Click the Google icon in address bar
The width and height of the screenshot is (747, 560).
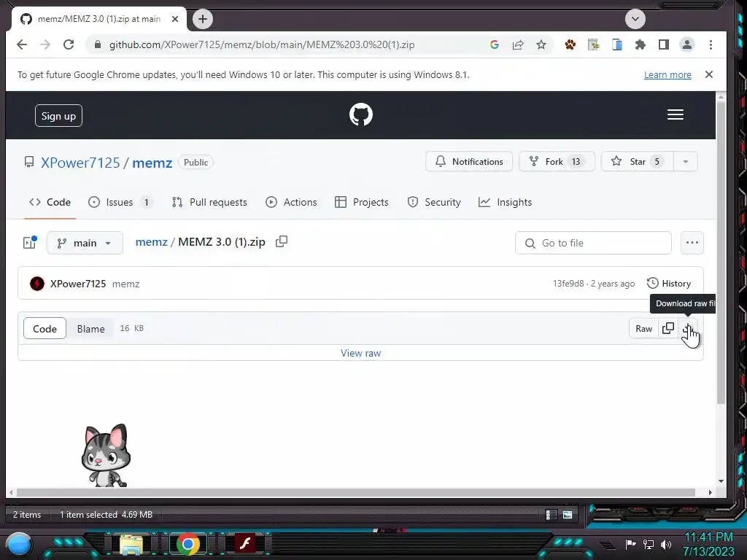(x=495, y=44)
